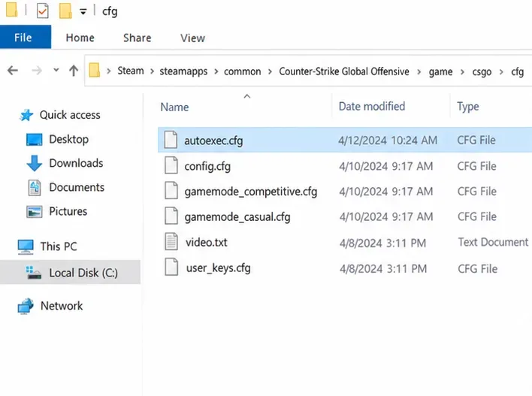Click the config.cfg file icon

point(171,165)
